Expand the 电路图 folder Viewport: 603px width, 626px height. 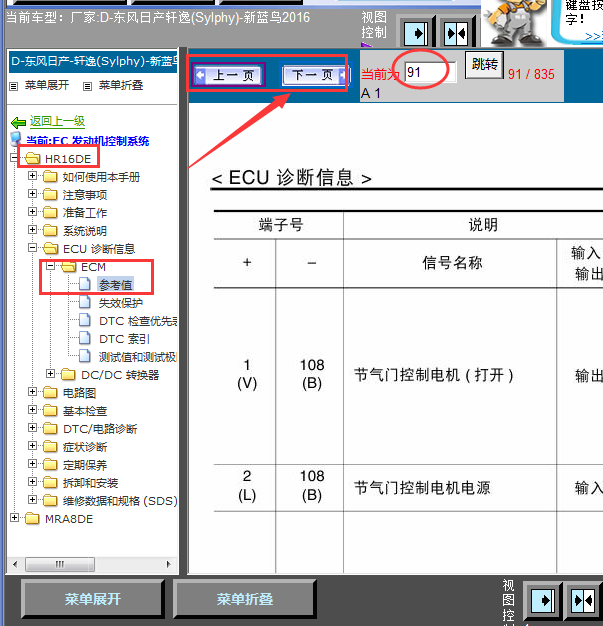click(x=32, y=392)
